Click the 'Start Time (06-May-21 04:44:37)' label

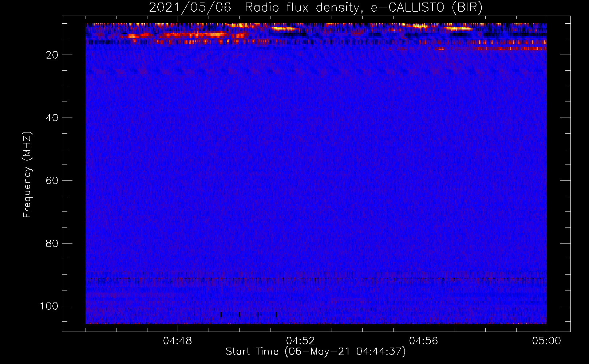[316, 352]
